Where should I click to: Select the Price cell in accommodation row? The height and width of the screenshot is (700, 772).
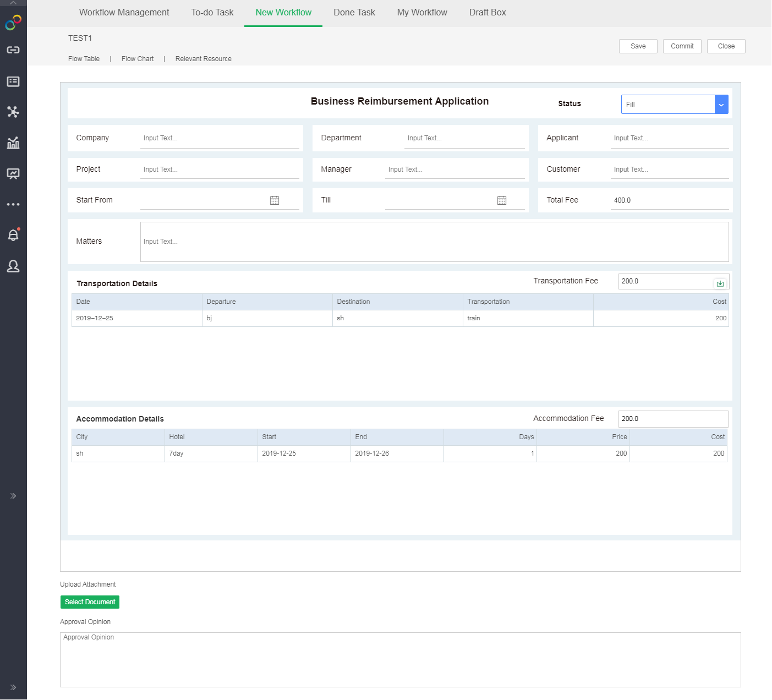pyautogui.click(x=583, y=454)
